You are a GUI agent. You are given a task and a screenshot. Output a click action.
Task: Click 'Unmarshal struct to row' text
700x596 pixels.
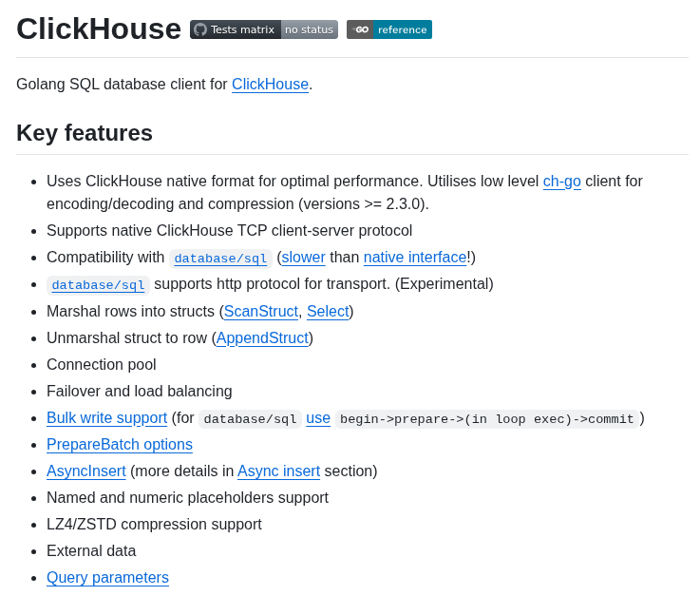(x=126, y=338)
